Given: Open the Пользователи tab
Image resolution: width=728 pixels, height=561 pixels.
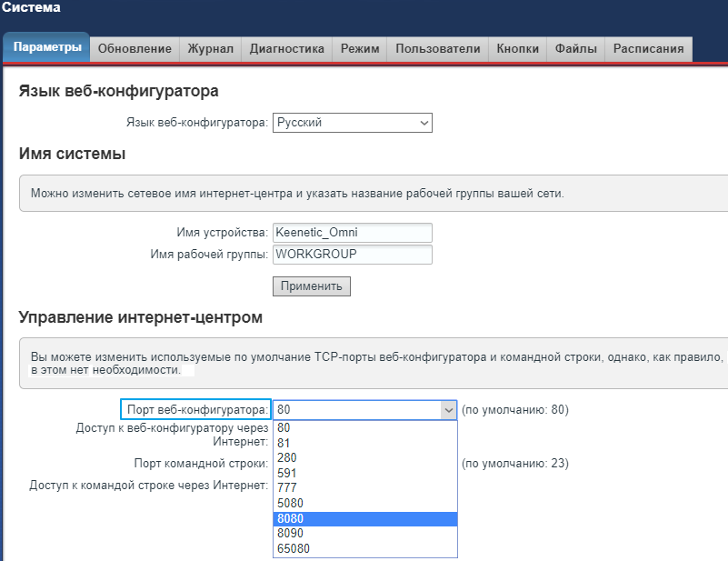Looking at the screenshot, I should (438, 49).
